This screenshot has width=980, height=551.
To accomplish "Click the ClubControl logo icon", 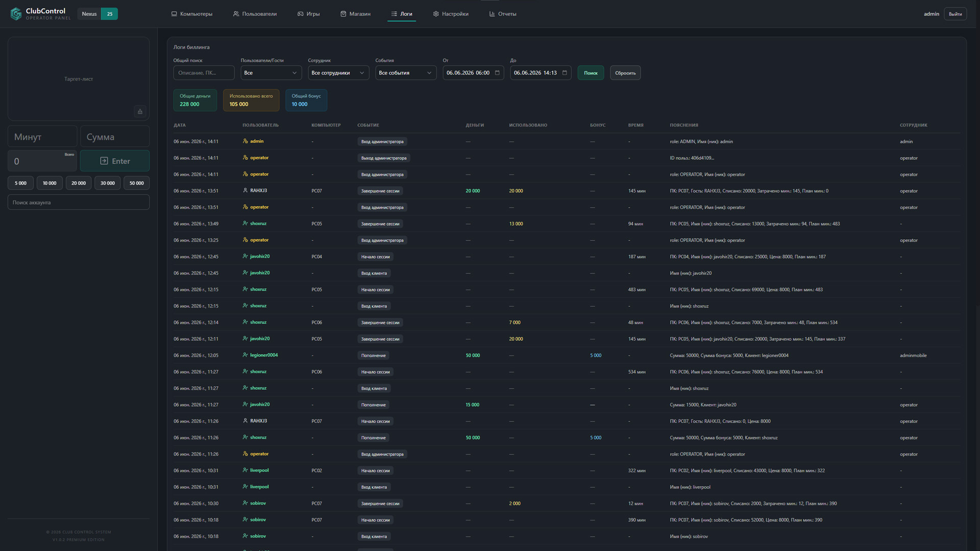I will [x=16, y=14].
